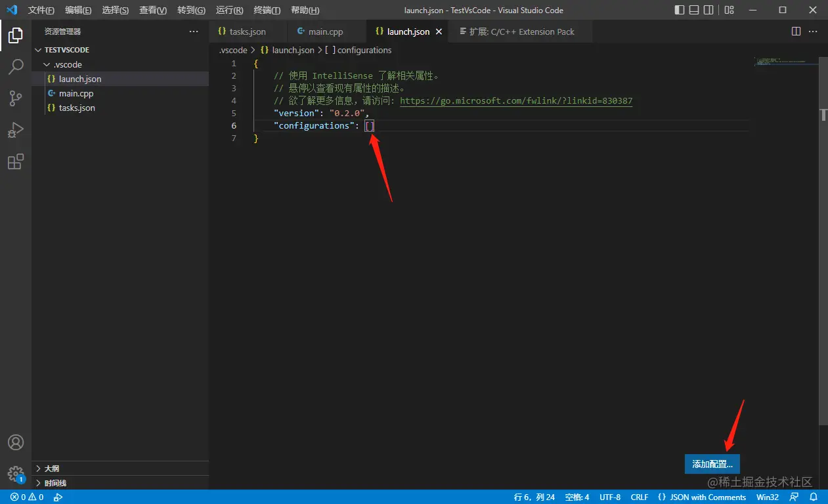Open the Search view icon
The image size is (828, 504).
[x=16, y=66]
